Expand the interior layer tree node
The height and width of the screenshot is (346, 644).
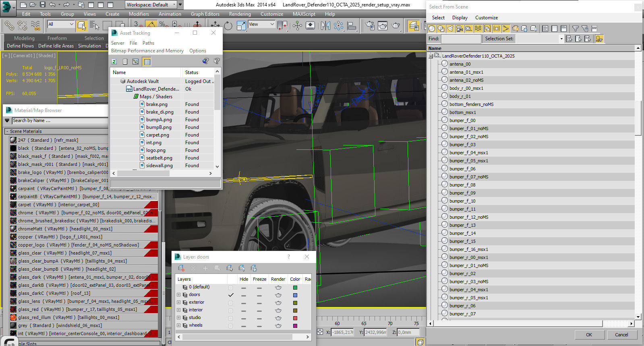(x=178, y=310)
